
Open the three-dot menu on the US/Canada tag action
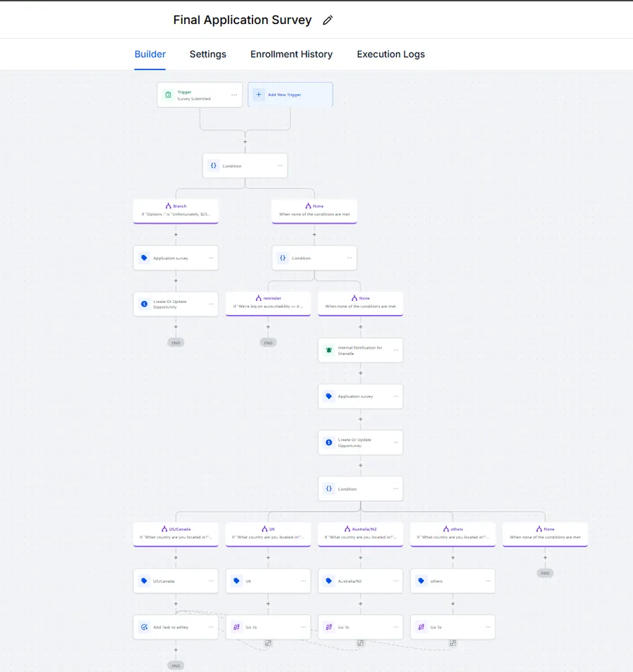211,581
